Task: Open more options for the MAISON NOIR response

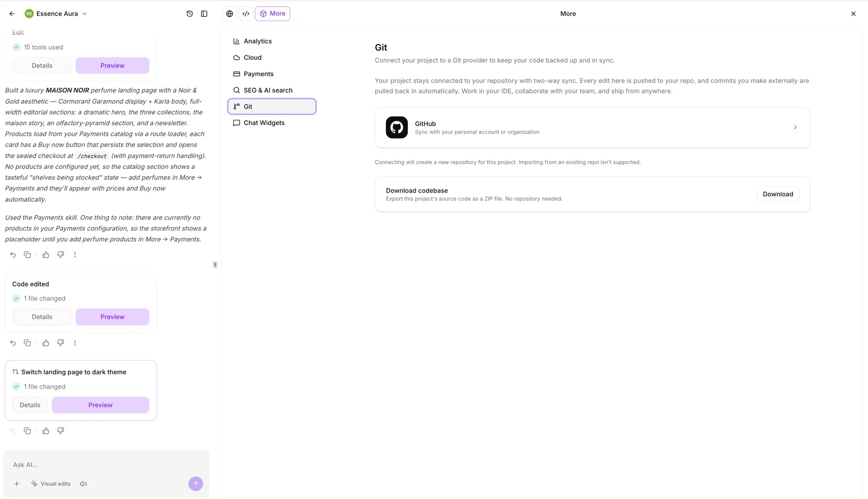Action: click(75, 255)
